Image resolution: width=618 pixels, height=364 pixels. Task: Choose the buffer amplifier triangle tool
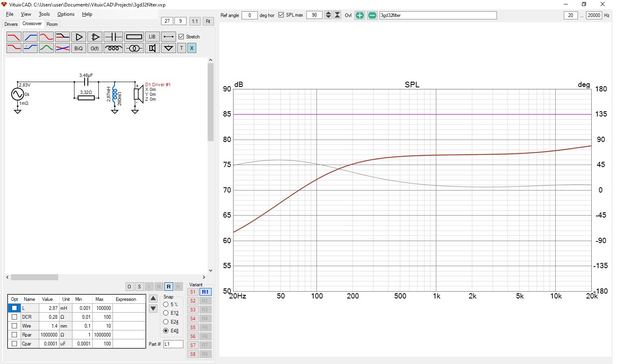(79, 37)
